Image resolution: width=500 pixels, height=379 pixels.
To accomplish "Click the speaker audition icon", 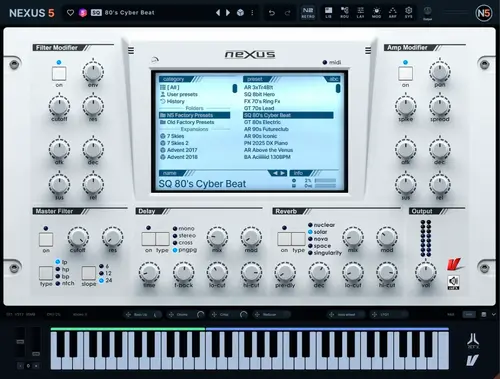I will click(x=453, y=282).
